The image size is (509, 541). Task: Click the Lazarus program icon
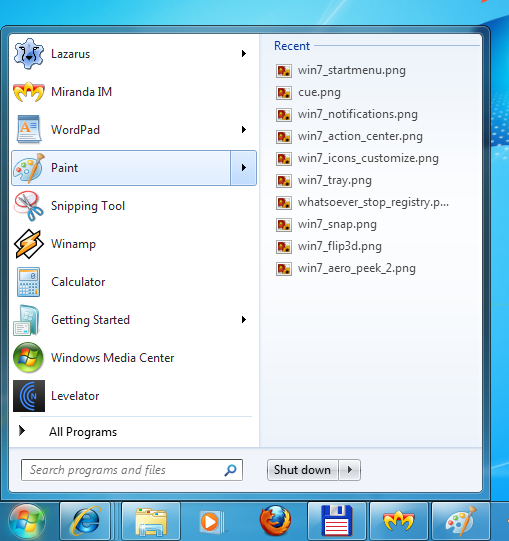29,54
